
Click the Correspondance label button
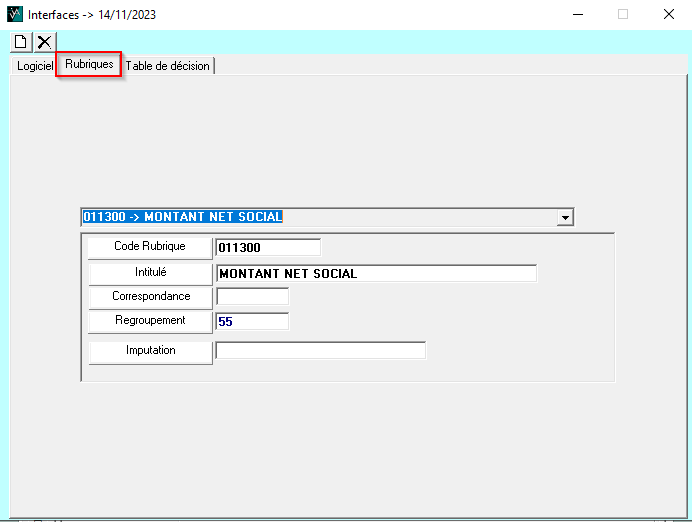coord(150,297)
